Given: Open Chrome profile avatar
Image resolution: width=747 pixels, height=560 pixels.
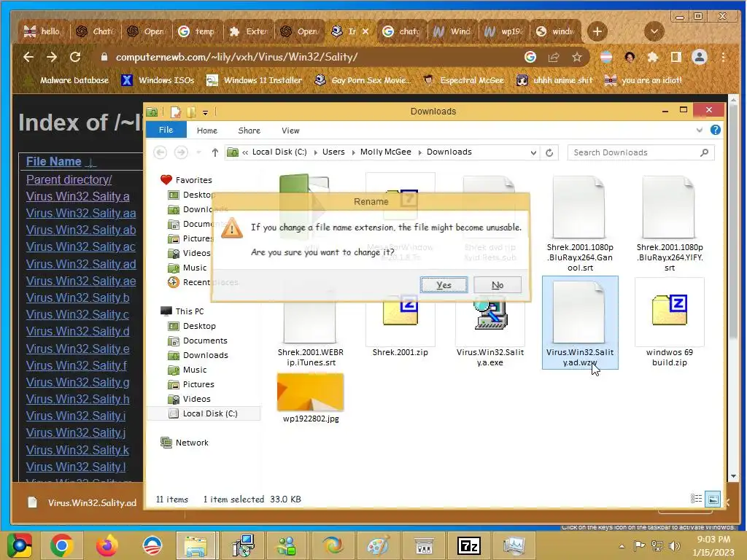Looking at the screenshot, I should (700, 57).
